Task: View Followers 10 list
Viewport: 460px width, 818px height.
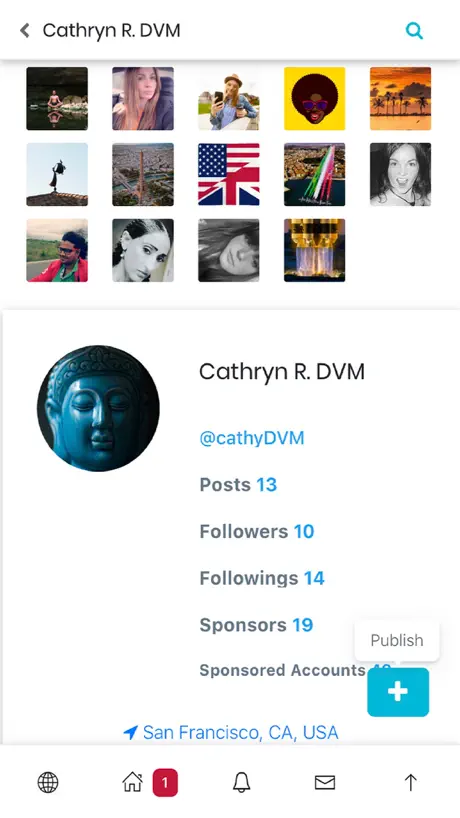Action: pyautogui.click(x=257, y=531)
